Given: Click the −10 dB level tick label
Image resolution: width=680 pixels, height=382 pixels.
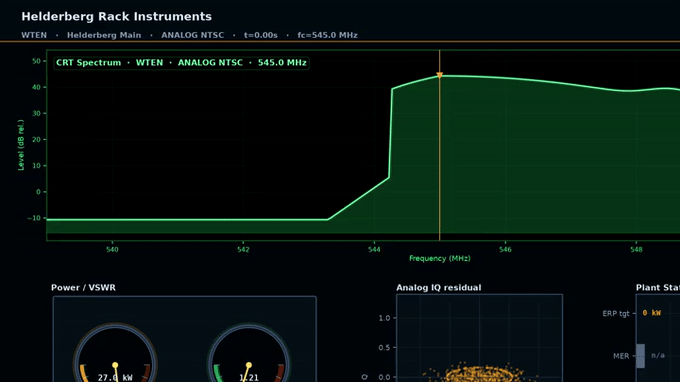Looking at the screenshot, I should pos(34,218).
